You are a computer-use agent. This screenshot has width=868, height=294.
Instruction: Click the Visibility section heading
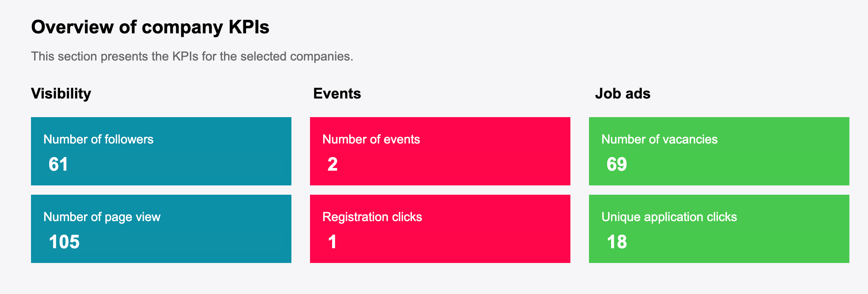click(61, 94)
